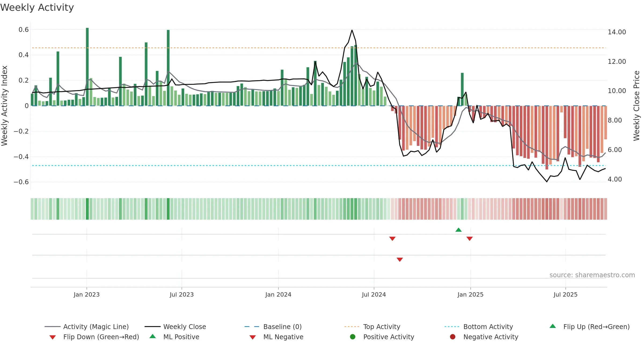Click the darkest green heat-strip cell near Jan 2023
The height and width of the screenshot is (362, 644).
(x=87, y=209)
